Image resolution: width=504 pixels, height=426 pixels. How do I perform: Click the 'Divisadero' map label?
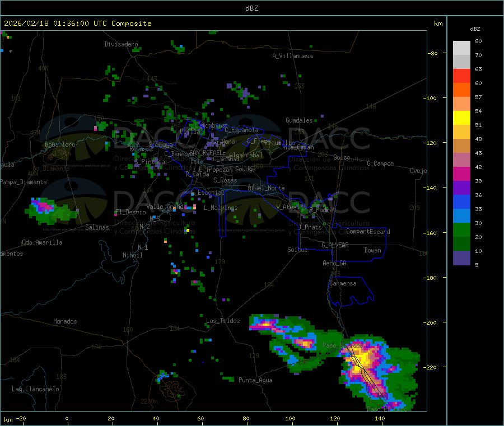click(121, 44)
